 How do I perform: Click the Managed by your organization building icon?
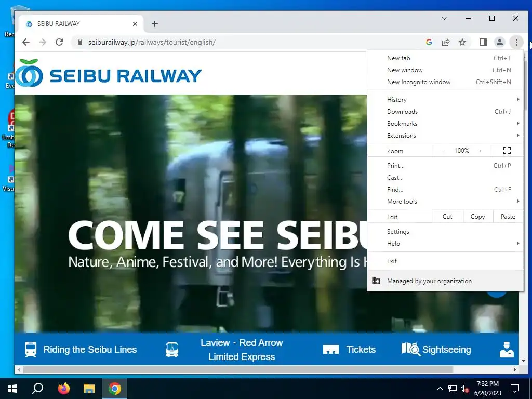click(x=376, y=281)
